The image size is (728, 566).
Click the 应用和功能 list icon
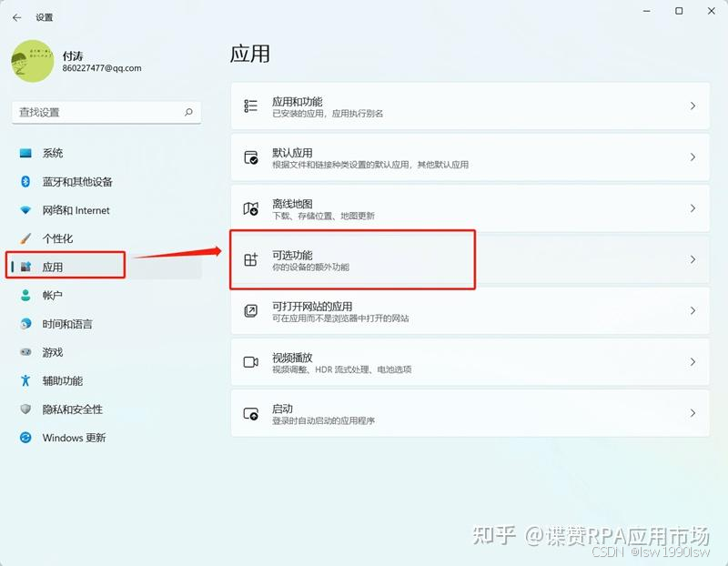[x=251, y=106]
